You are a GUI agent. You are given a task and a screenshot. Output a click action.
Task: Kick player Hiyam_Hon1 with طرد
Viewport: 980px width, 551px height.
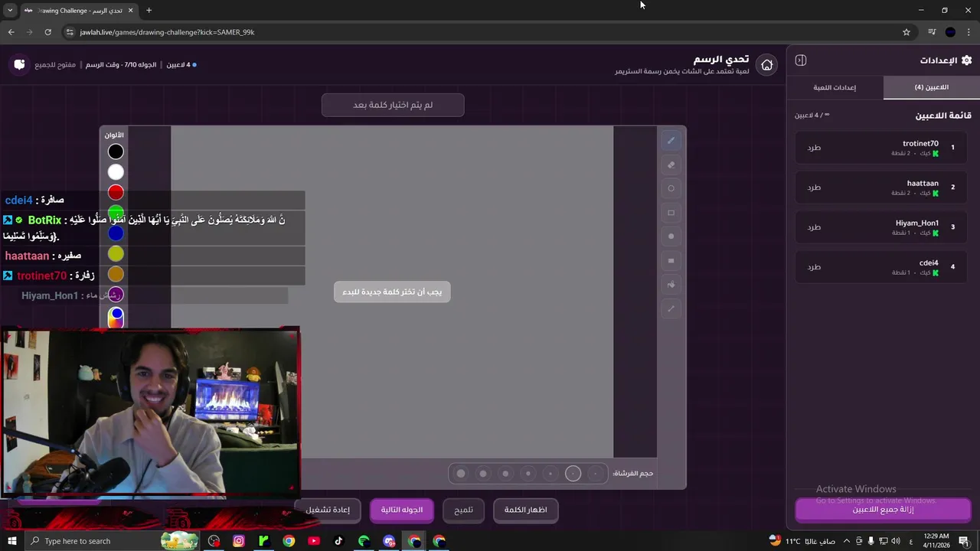[x=814, y=227]
